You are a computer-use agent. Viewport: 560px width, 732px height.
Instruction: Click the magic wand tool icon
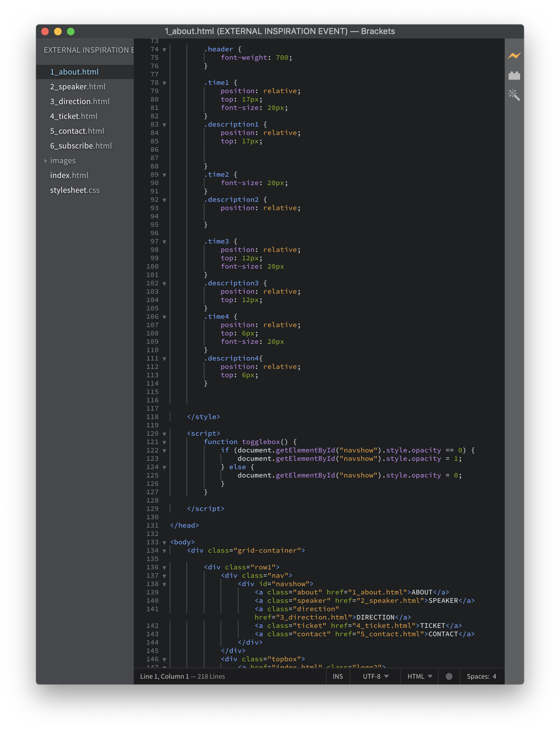(514, 95)
